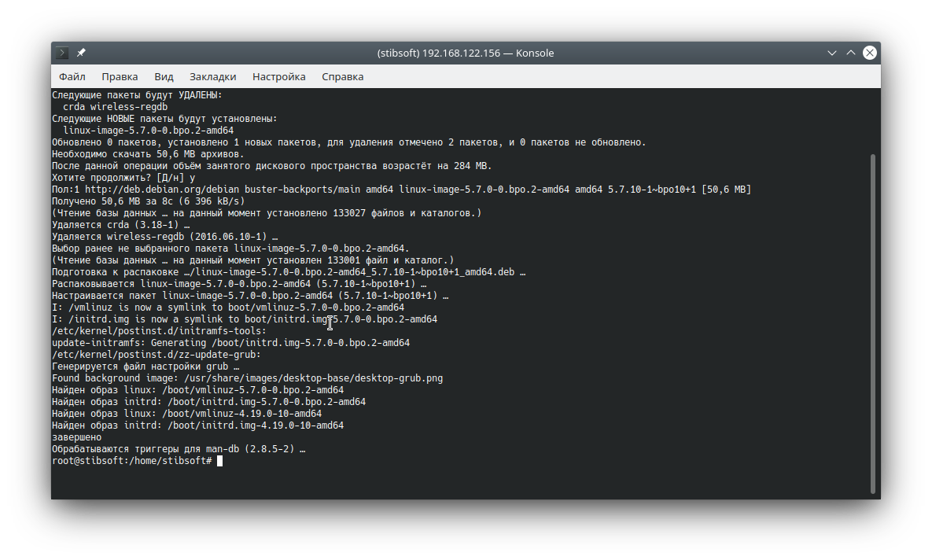
Task: Click '/etc/kernel/postinst.d/zz-update-grub:' line
Action: click(157, 355)
